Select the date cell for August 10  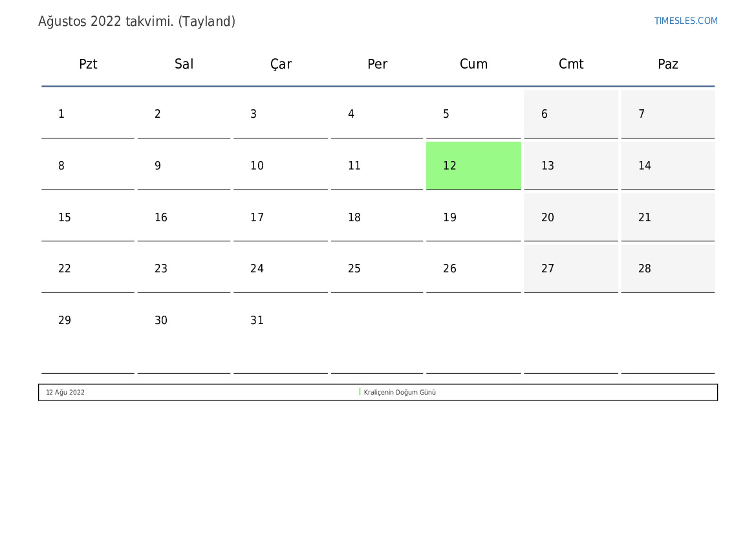point(281,166)
